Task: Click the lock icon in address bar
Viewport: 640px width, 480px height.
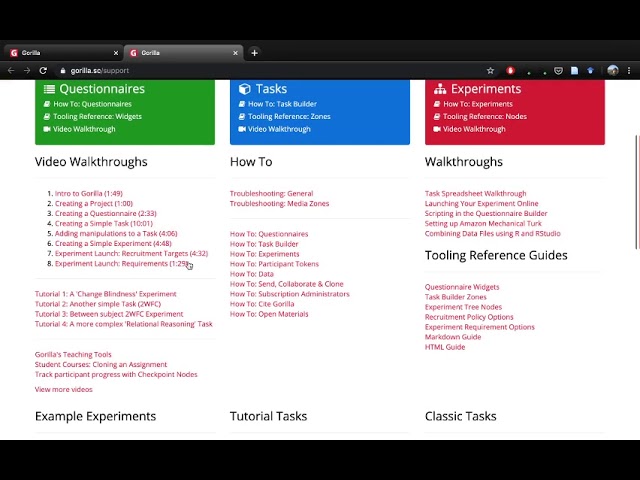Action: (62, 71)
